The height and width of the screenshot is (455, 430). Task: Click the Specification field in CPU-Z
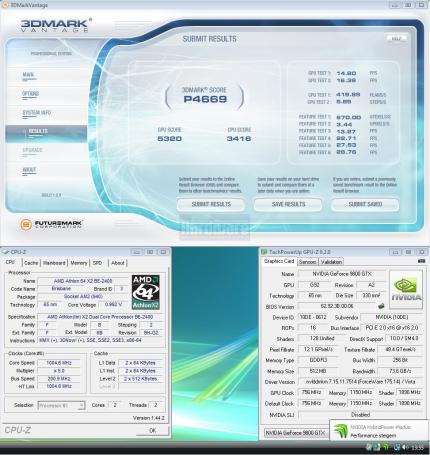click(x=100, y=317)
